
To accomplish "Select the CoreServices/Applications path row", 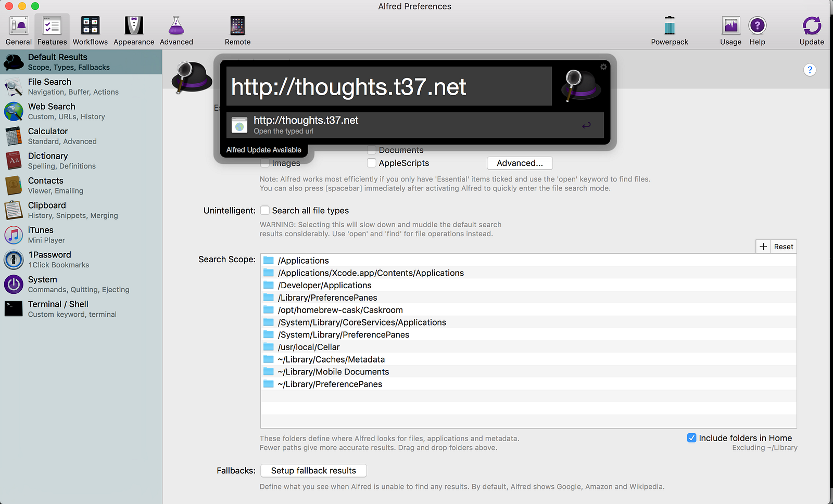I will tap(528, 322).
